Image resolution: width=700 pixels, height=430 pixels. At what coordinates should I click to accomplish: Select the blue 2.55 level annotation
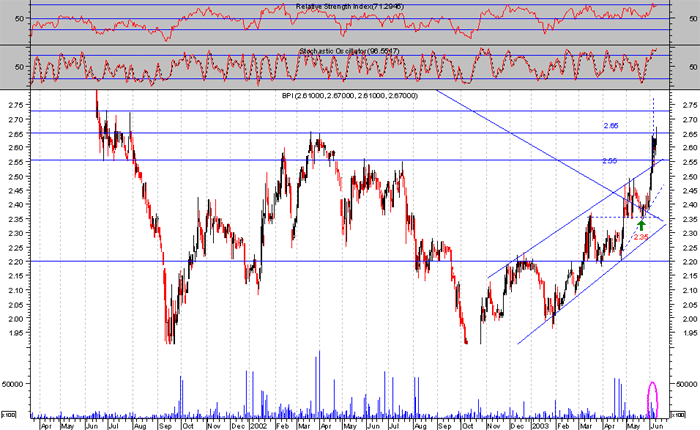click(609, 161)
